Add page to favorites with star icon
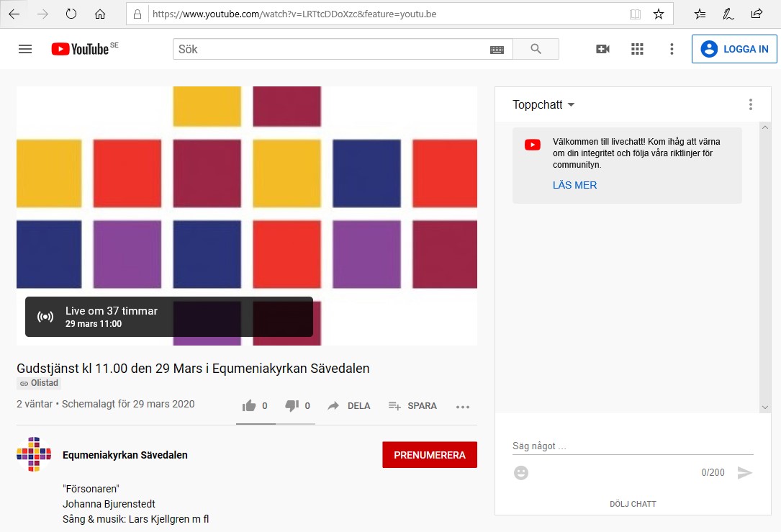Viewport: 781px width, 532px height. point(659,14)
